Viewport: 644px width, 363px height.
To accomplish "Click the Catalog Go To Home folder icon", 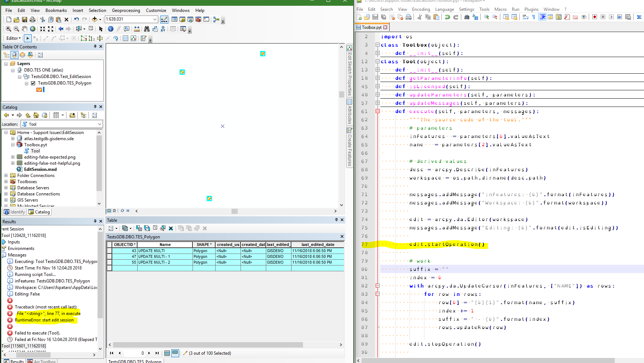I will click(x=36, y=115).
